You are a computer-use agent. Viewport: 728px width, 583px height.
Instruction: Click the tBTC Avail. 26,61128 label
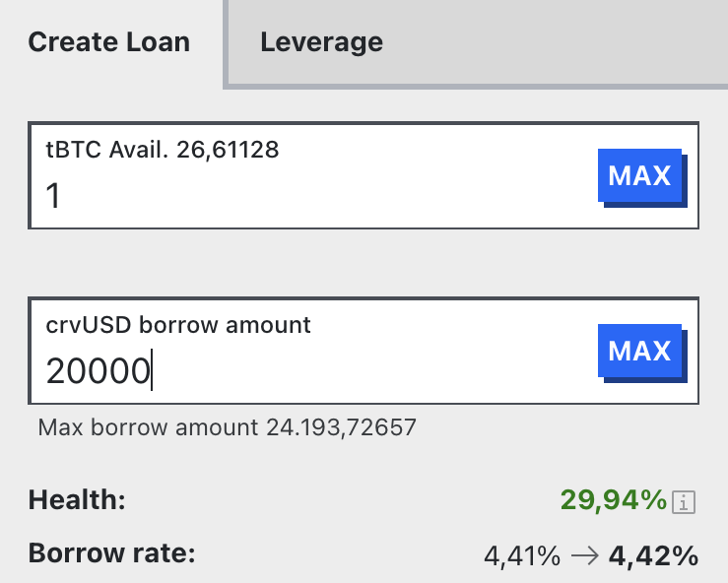click(163, 150)
